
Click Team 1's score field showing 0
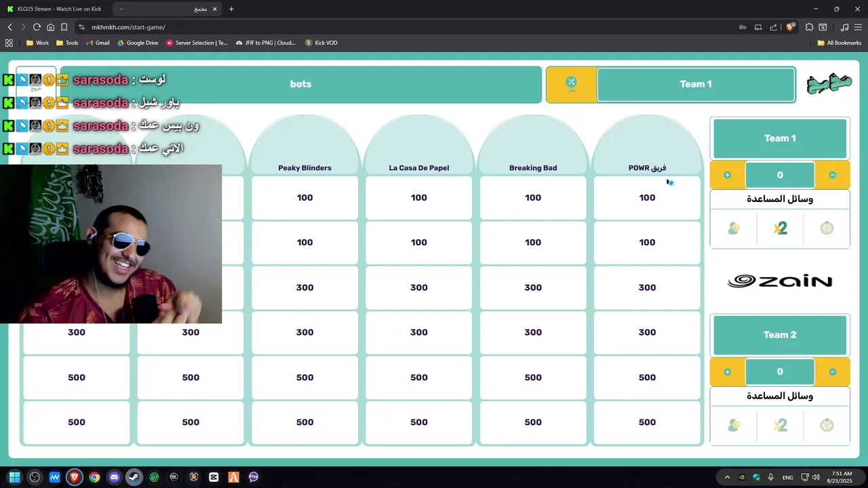tap(780, 175)
